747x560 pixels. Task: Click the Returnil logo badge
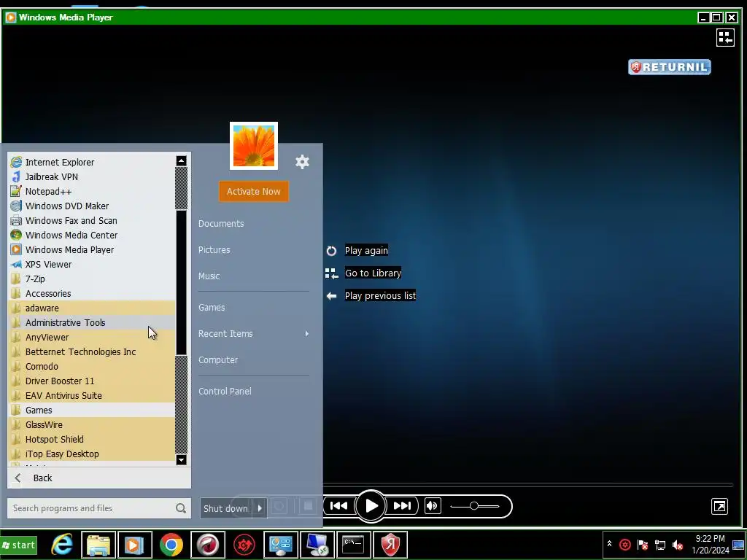pyautogui.click(x=670, y=67)
